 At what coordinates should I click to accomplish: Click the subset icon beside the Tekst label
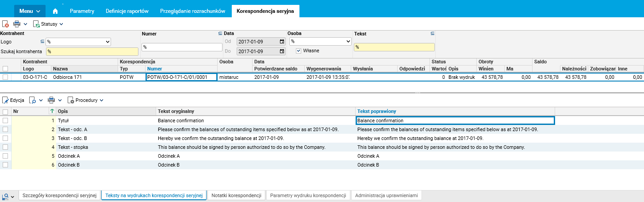432,33
